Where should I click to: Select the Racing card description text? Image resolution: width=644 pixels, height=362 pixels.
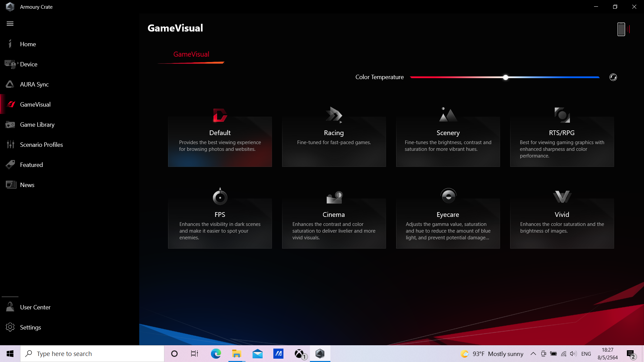(x=334, y=142)
